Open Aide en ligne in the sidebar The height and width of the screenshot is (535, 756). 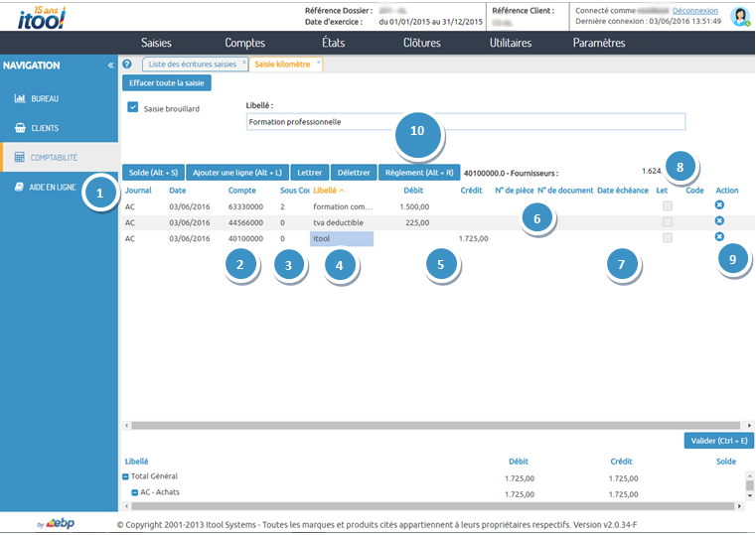tap(52, 187)
